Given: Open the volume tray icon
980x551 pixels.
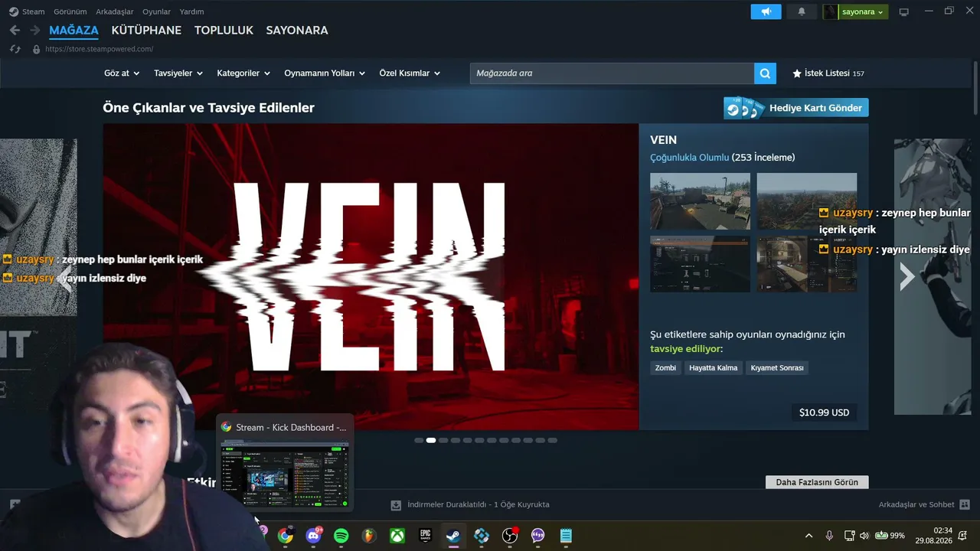Looking at the screenshot, I should (864, 536).
